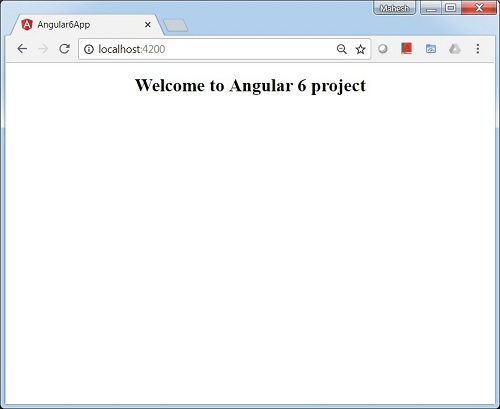Click the Angular logo favicon on tab
The height and width of the screenshot is (409, 500).
click(27, 25)
